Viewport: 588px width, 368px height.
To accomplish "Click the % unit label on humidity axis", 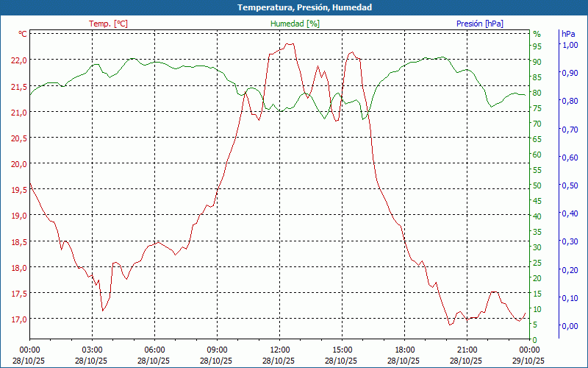I will click(537, 34).
